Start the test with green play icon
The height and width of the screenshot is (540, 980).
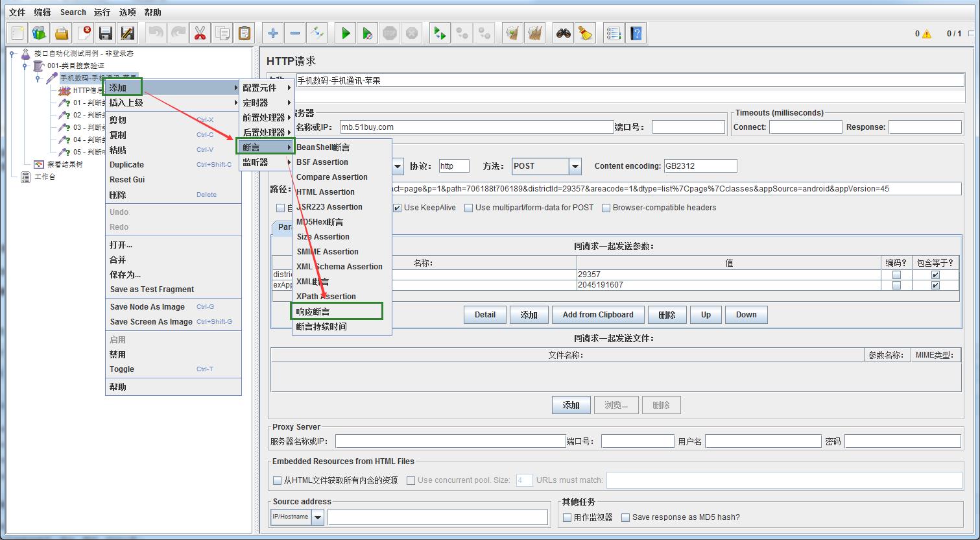point(346,33)
